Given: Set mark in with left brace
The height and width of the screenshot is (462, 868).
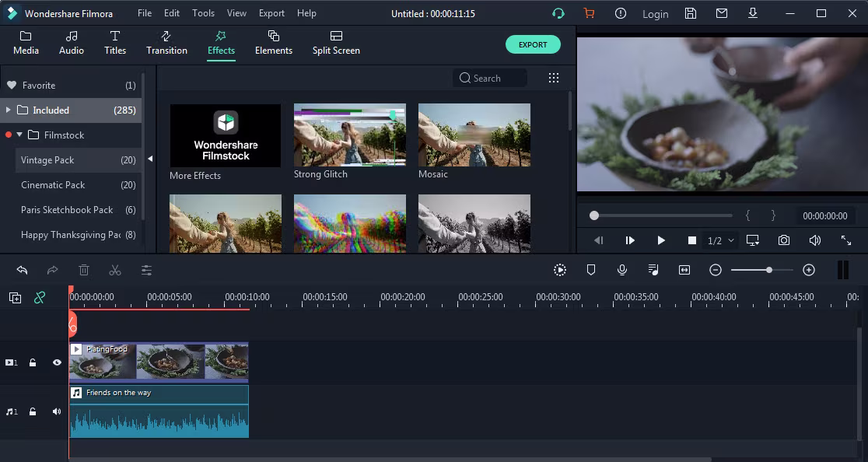Looking at the screenshot, I should pyautogui.click(x=748, y=215).
